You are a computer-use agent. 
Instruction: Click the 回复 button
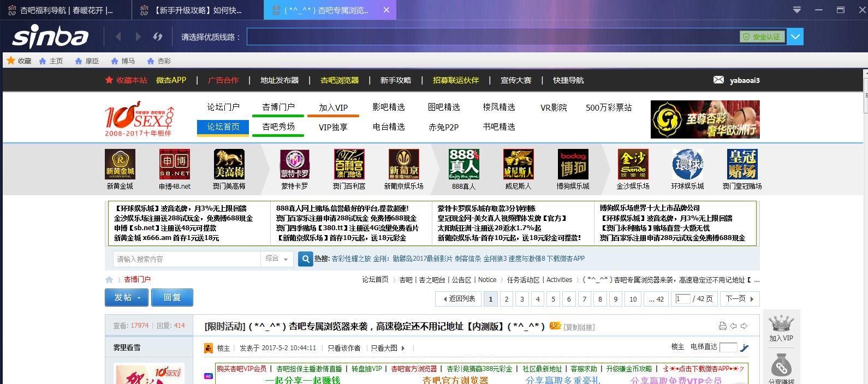click(x=172, y=297)
